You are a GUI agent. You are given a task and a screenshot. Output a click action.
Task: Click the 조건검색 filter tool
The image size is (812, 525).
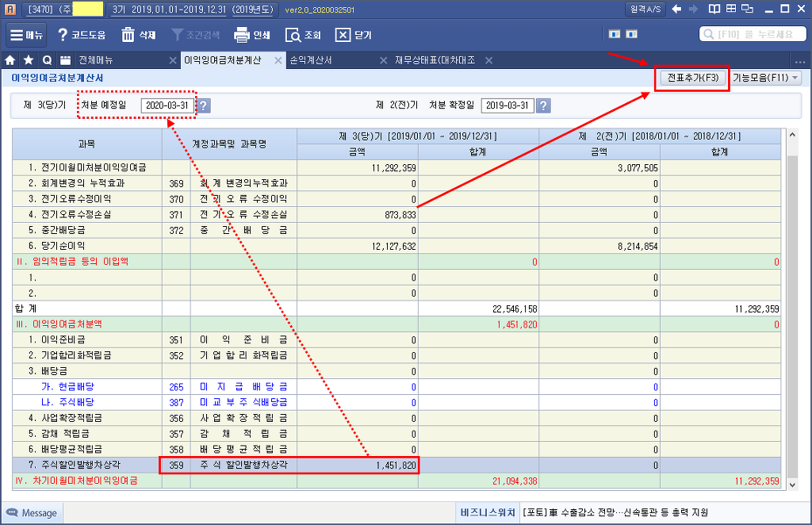click(196, 35)
